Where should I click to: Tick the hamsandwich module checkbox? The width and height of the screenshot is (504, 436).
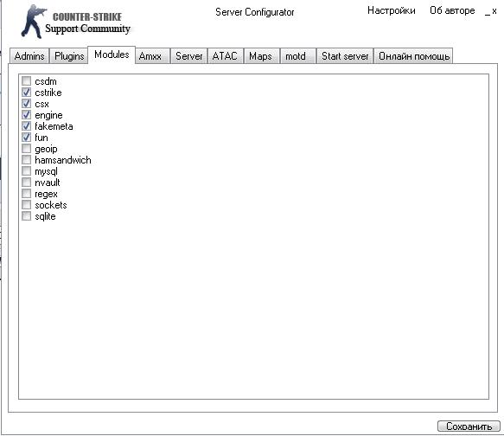click(26, 160)
